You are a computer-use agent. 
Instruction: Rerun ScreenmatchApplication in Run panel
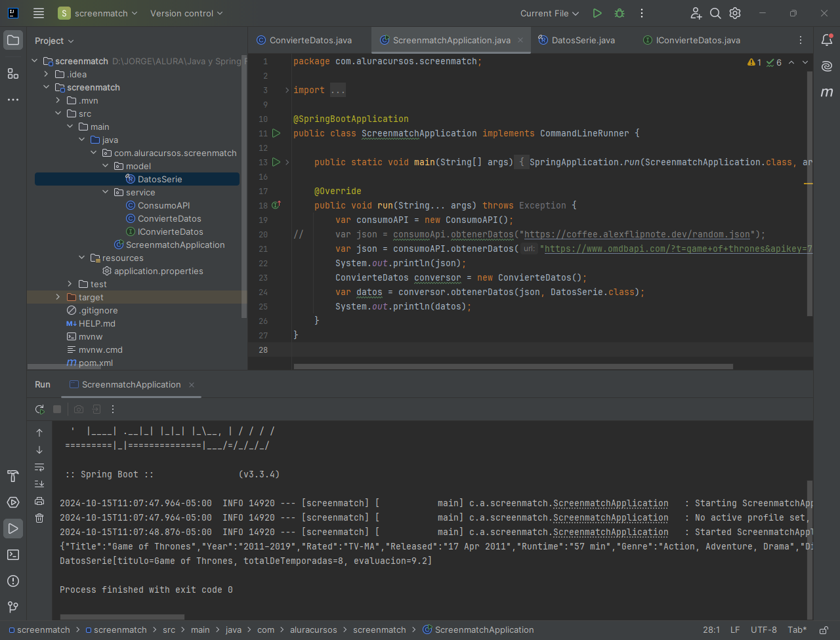[x=39, y=409]
